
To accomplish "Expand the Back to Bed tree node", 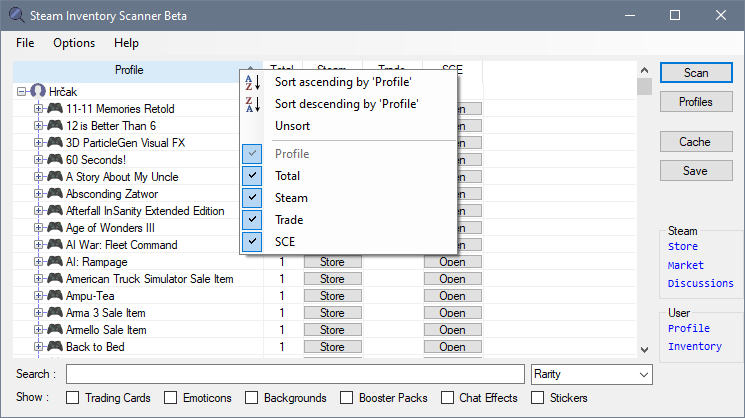I will [x=38, y=347].
